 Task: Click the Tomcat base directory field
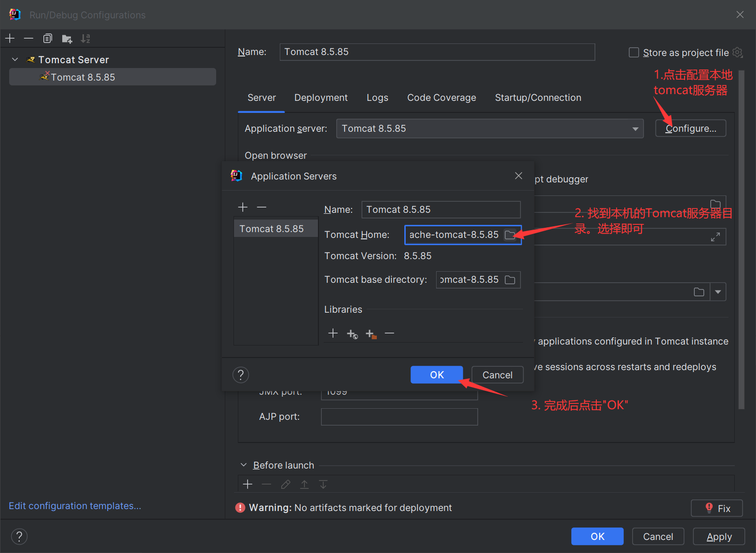coord(469,279)
